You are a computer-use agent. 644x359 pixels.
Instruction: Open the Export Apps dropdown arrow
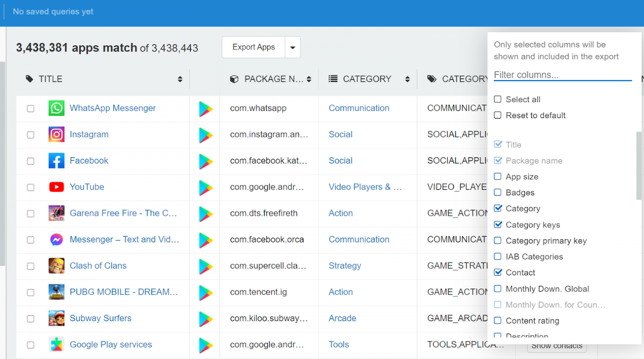click(x=293, y=47)
